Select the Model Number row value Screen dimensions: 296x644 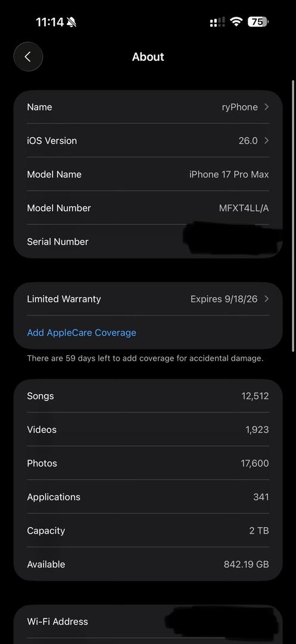click(244, 208)
